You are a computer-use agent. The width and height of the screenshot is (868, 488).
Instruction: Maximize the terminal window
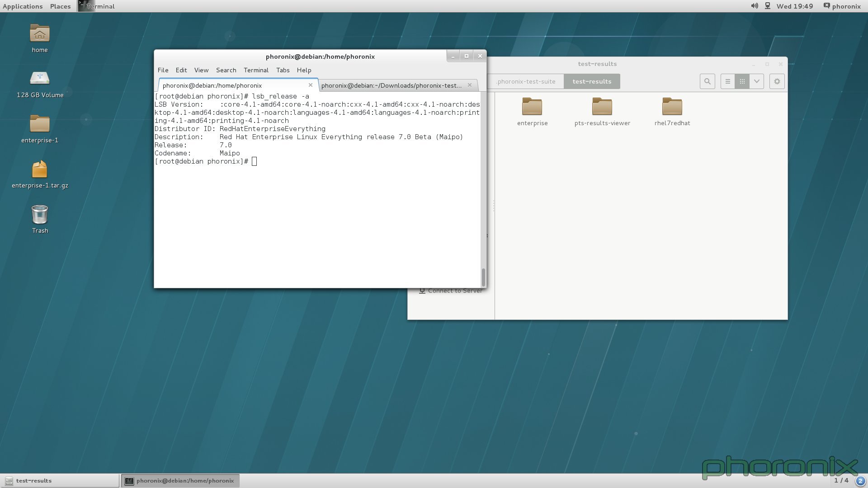467,56
